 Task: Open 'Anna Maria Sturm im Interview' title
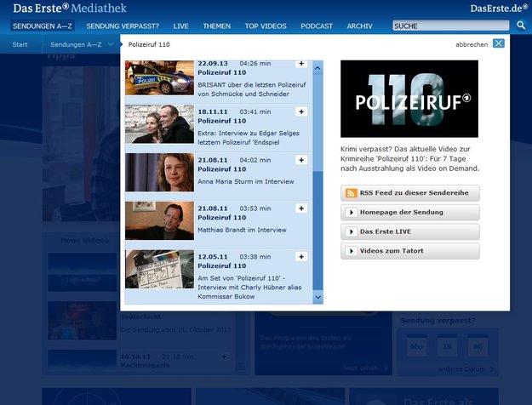[x=246, y=181]
